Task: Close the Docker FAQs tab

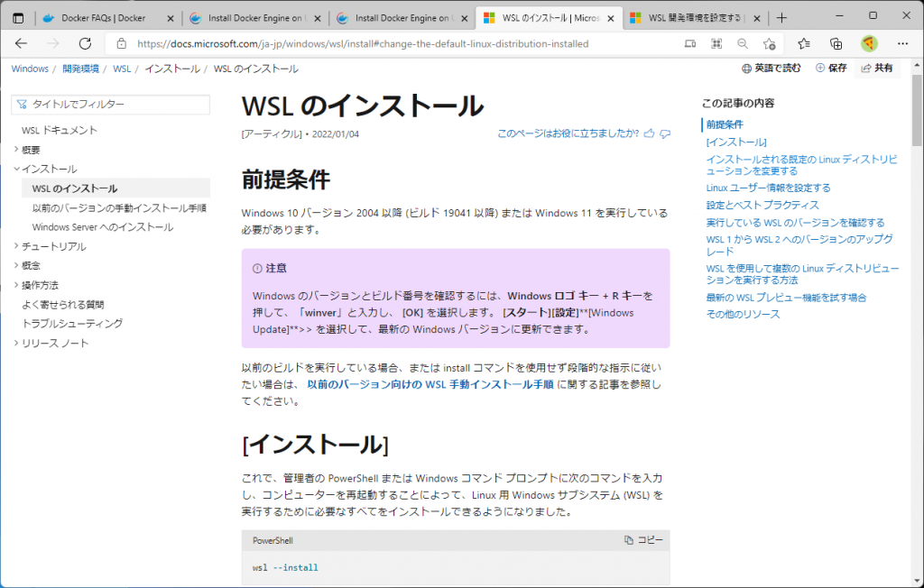Action: pos(171,18)
